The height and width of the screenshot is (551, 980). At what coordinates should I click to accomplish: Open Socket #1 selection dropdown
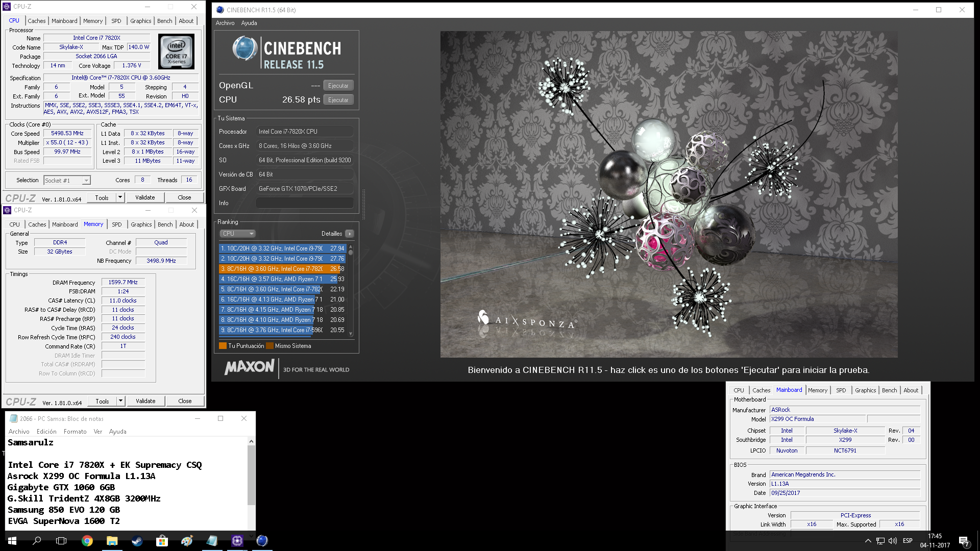[x=67, y=180]
